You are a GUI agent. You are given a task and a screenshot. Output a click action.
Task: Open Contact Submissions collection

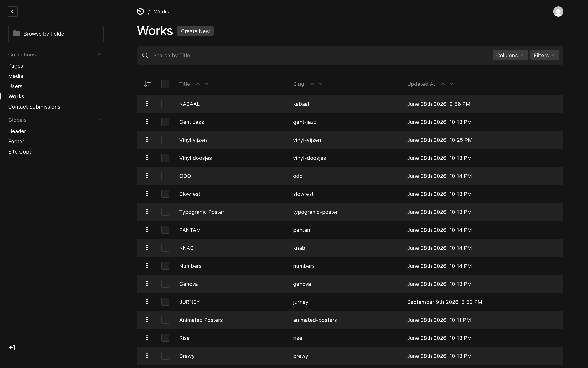(34, 107)
